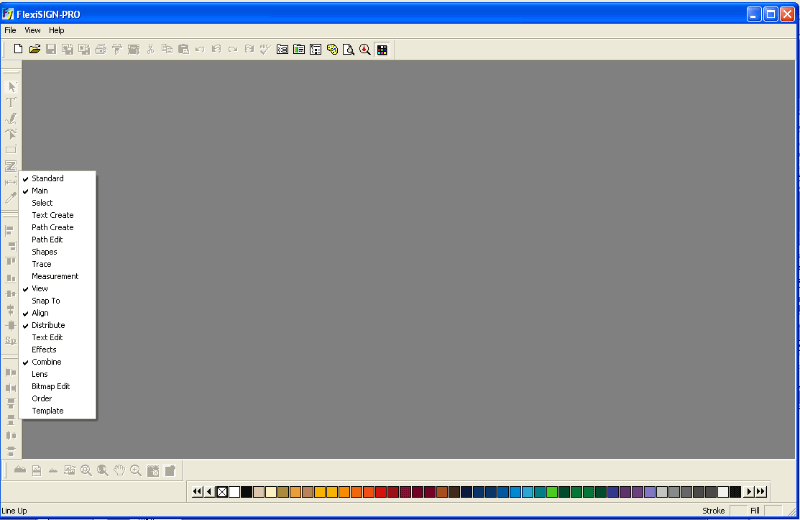Maximize the FlexiSIGN-PRO window
The image size is (800, 520).
pos(770,14)
